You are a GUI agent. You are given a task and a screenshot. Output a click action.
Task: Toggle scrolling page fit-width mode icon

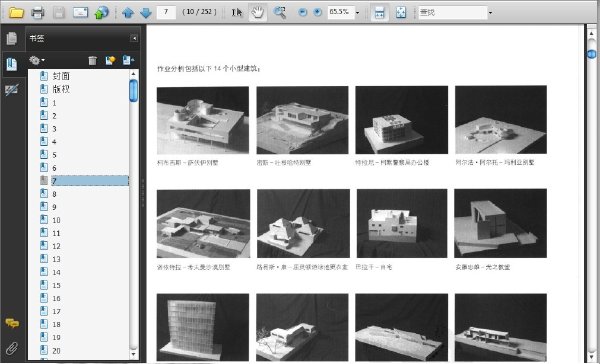(379, 13)
